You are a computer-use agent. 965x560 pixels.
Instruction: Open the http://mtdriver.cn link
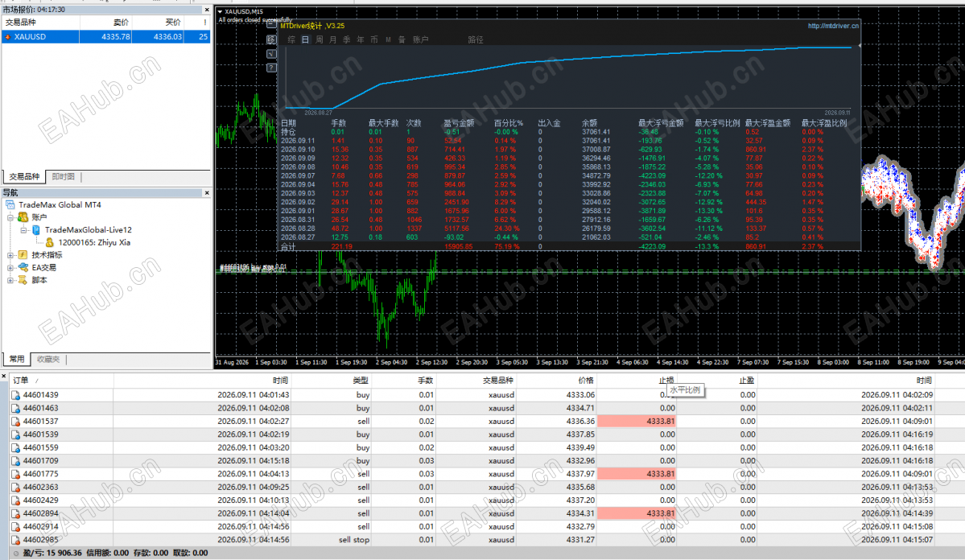(x=833, y=26)
